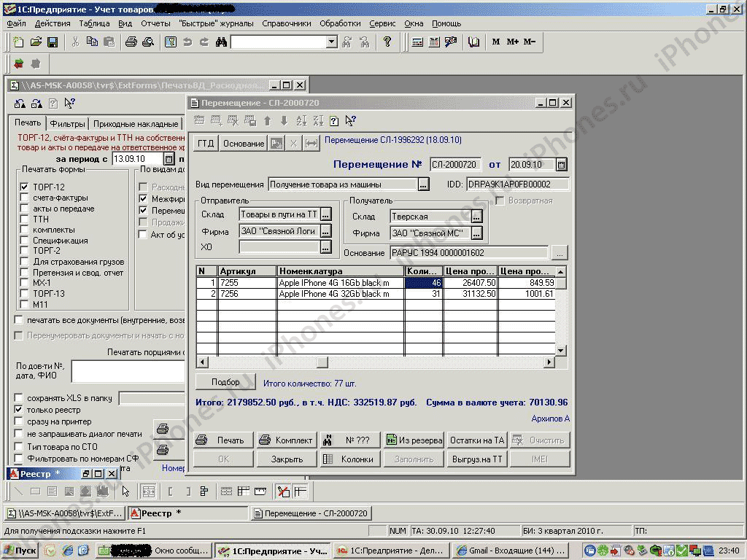Image resolution: width=747 pixels, height=560 pixels.
Task: Click the Save (floppy disk) toolbar icon
Action: click(x=53, y=42)
